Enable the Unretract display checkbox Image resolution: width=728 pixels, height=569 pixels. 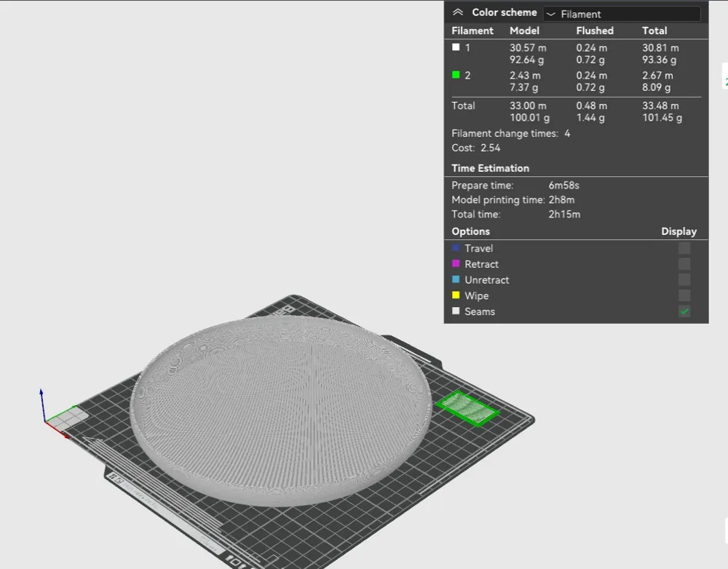point(684,280)
